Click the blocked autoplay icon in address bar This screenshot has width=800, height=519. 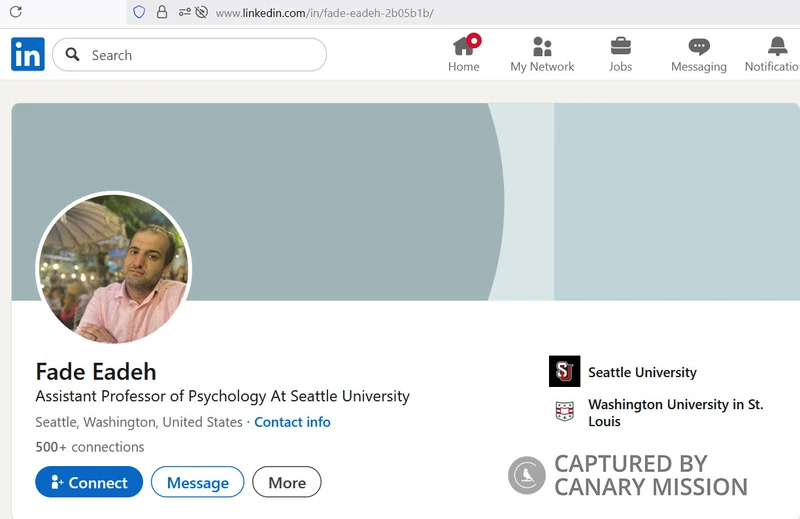click(202, 12)
